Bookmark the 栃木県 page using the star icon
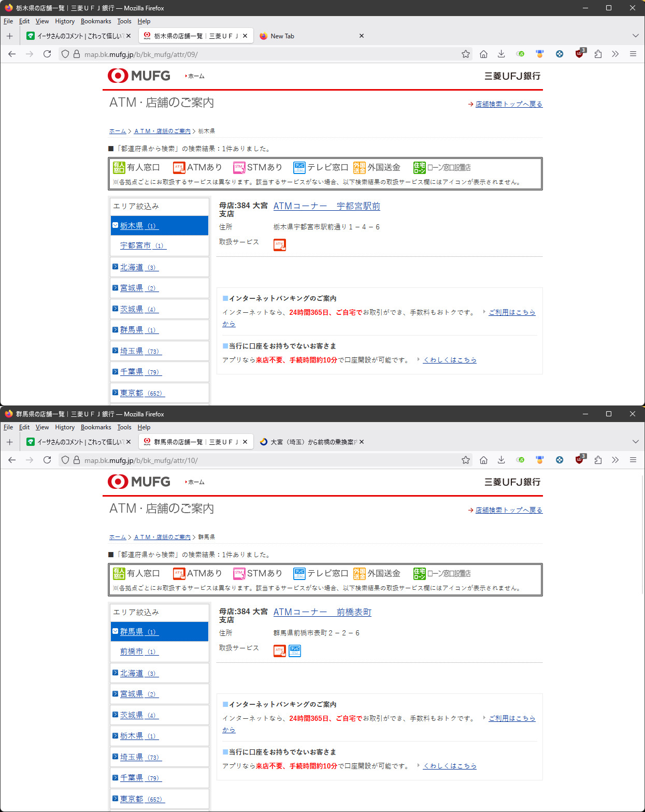The image size is (645, 812). [x=466, y=54]
